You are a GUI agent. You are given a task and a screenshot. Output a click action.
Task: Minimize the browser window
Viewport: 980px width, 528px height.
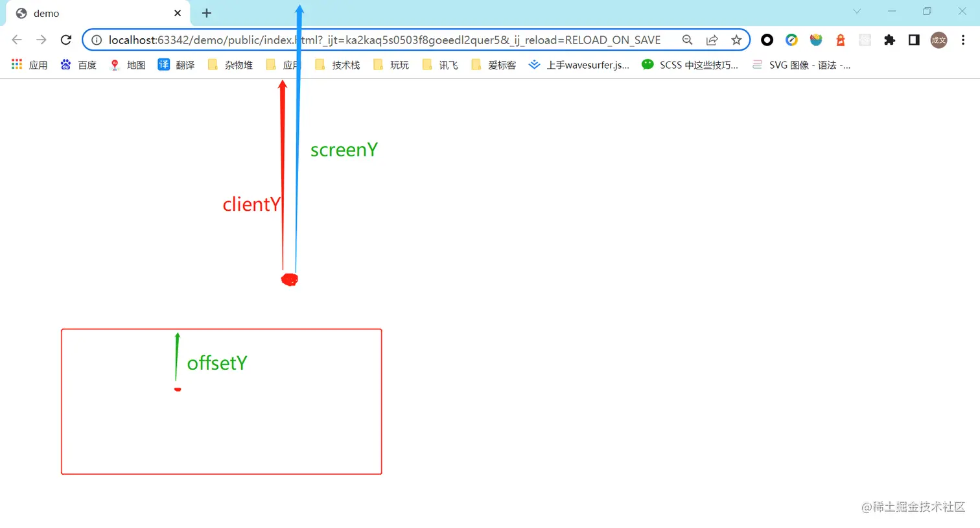892,11
